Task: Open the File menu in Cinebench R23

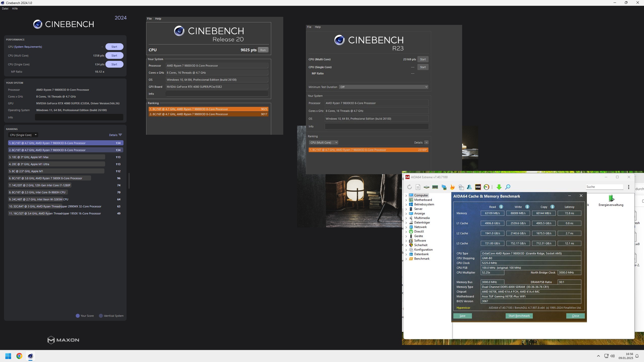Action: tap(309, 27)
